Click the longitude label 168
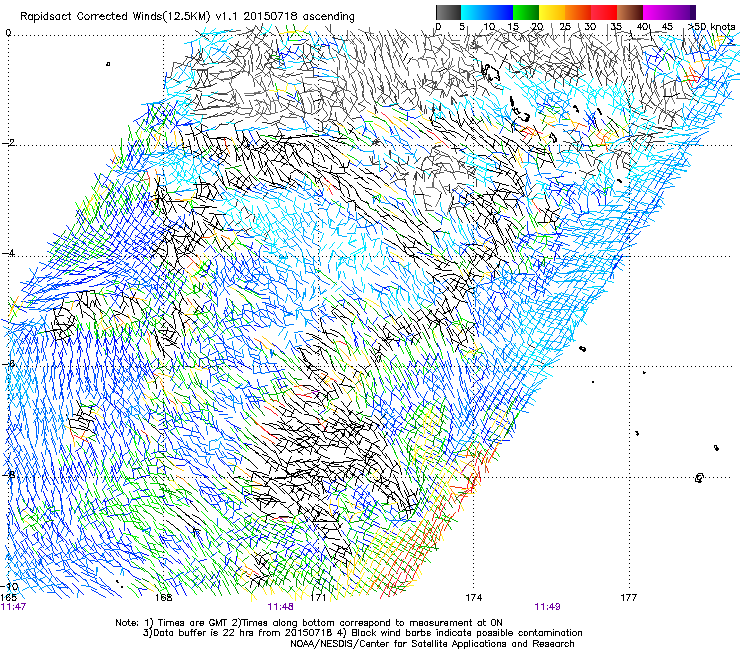Viewport: 740px width, 650px height. [x=163, y=597]
